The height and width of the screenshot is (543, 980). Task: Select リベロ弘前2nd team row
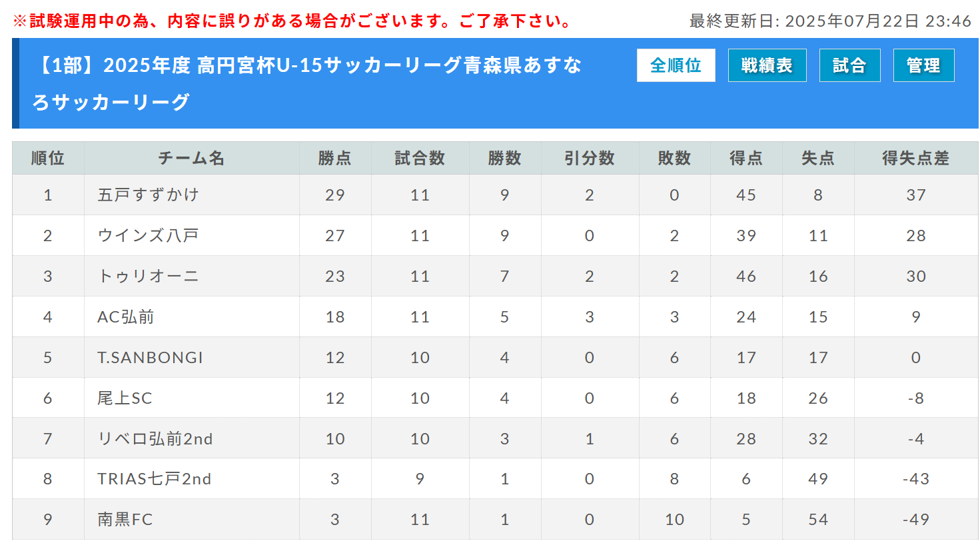[495, 438]
